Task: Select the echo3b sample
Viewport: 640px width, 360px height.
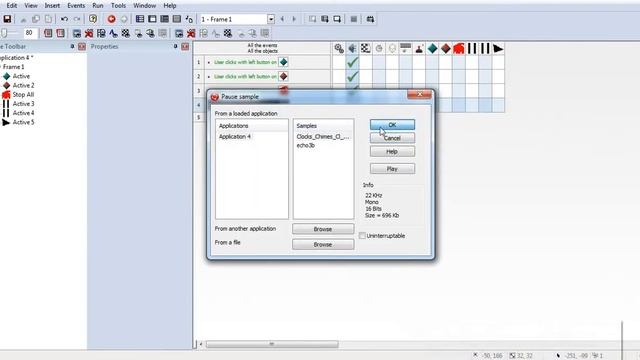Action: point(306,145)
